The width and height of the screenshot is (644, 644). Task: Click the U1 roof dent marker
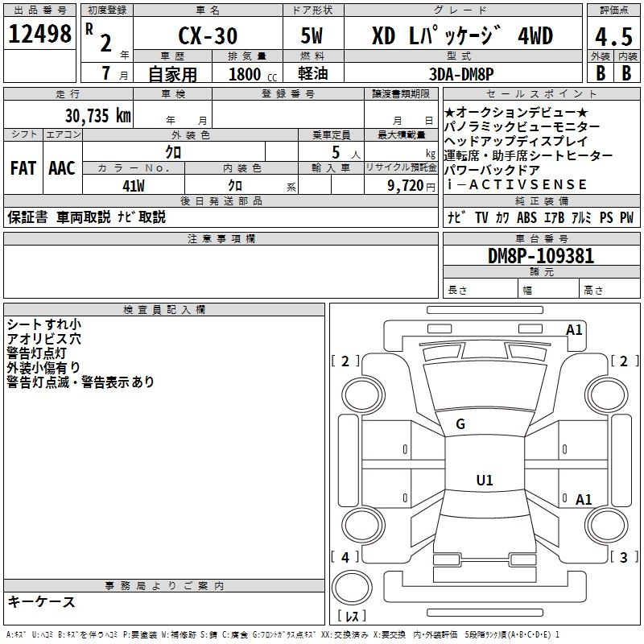484,481
